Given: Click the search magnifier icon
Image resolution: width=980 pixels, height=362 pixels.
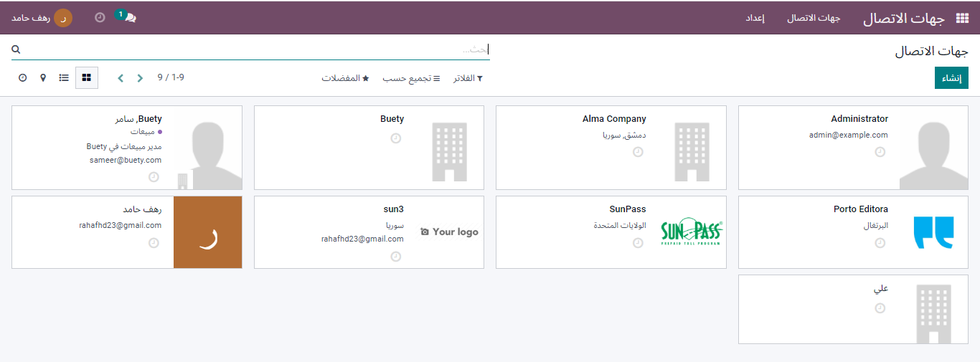Looking at the screenshot, I should point(17,49).
